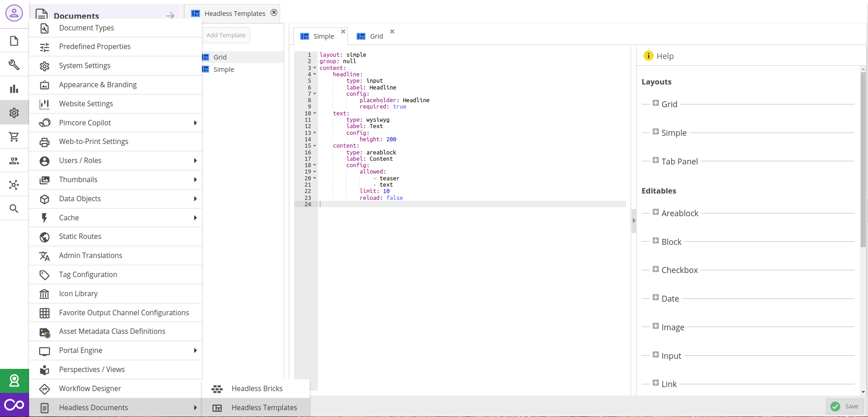Open Website Settings menu entry
Viewport: 868px width, 417px height.
pos(115,104)
